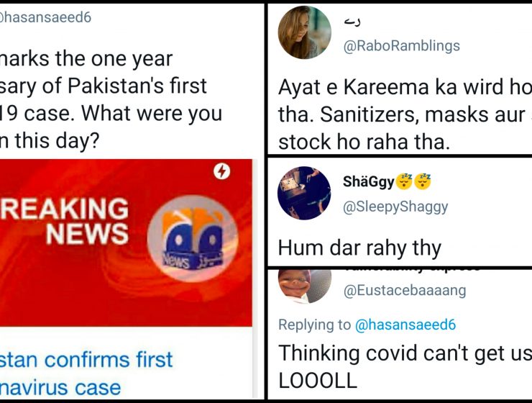This screenshot has height=403, width=532.
Task: Open the Geo News logo on breaking news image
Action: tap(193, 239)
